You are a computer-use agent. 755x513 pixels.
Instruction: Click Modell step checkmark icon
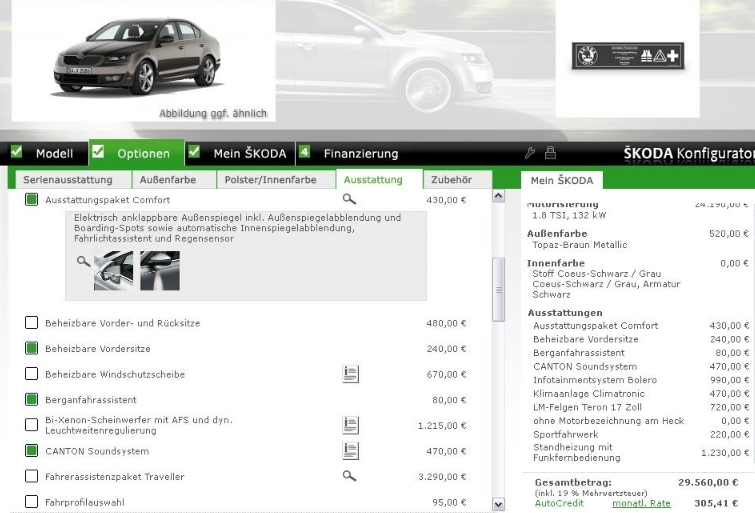click(16, 152)
